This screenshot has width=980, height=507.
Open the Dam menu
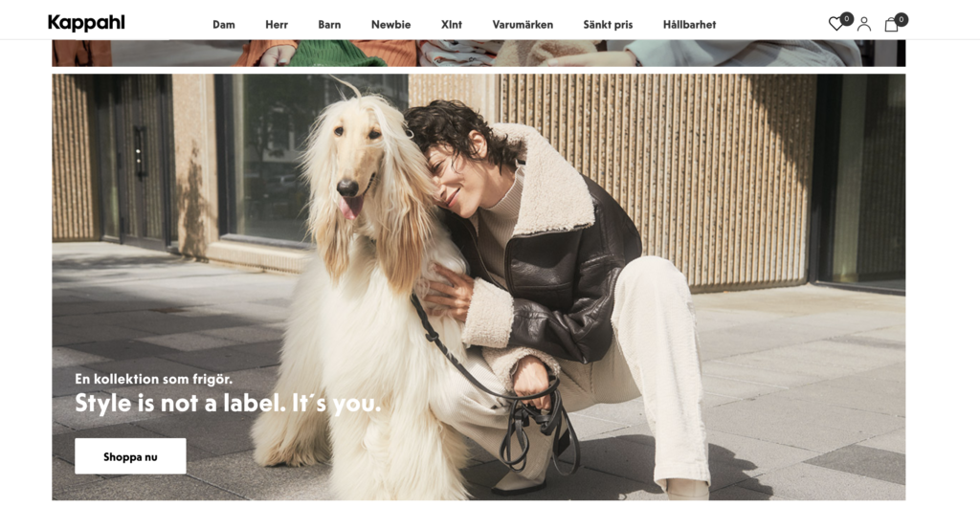point(224,25)
